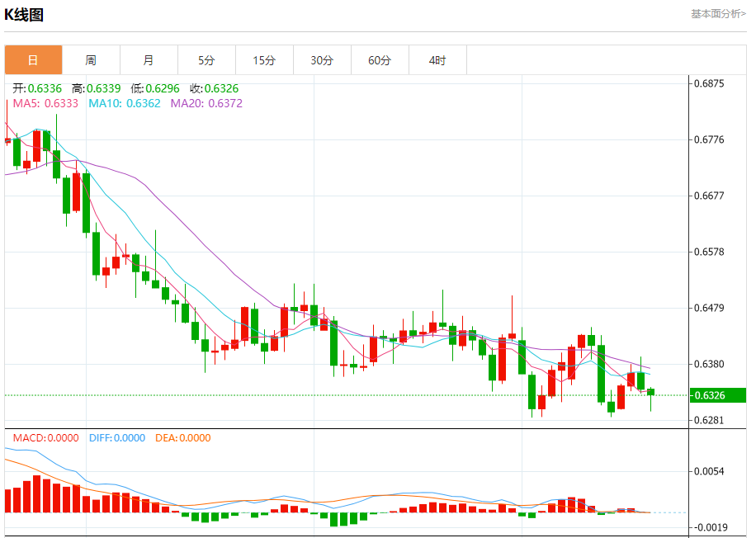Open the 60分 interval tab

point(380,59)
